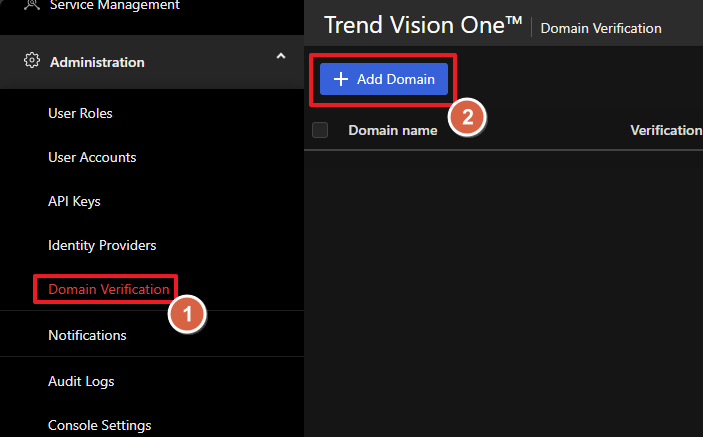Viewport: 703px width, 437px height.
Task: Click the red numbered badge 2
Action: [x=466, y=116]
